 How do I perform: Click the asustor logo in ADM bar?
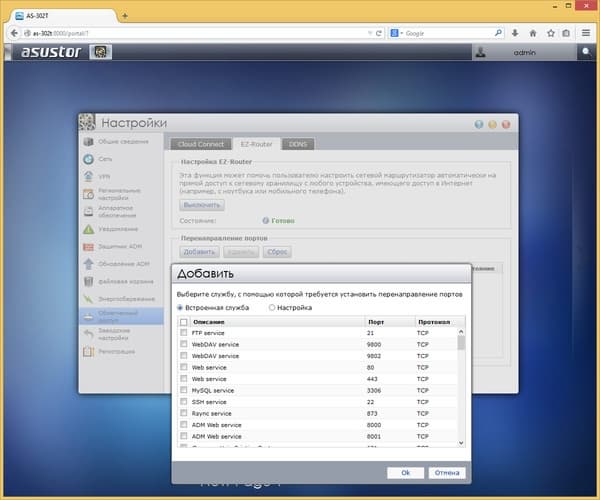[51, 52]
